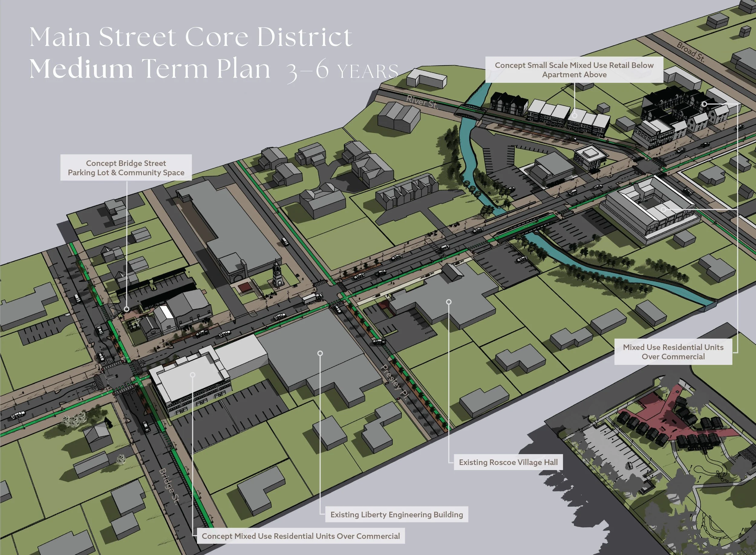Click the Bridge Street parking lot callout marker
Viewport: 756px width, 555px height.
(127, 309)
